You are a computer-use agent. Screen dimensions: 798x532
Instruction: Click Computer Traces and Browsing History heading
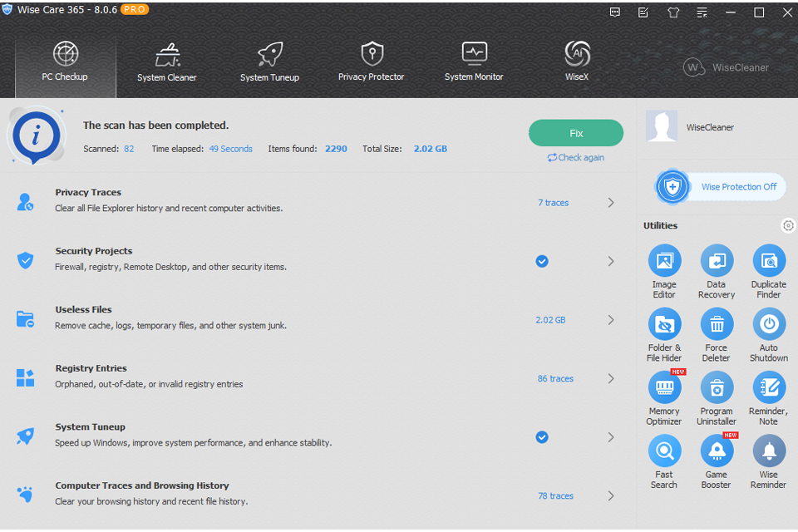(x=142, y=485)
